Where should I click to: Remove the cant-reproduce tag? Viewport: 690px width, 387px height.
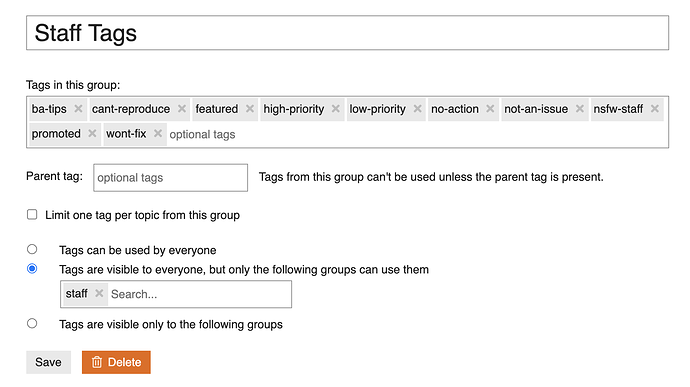click(182, 109)
